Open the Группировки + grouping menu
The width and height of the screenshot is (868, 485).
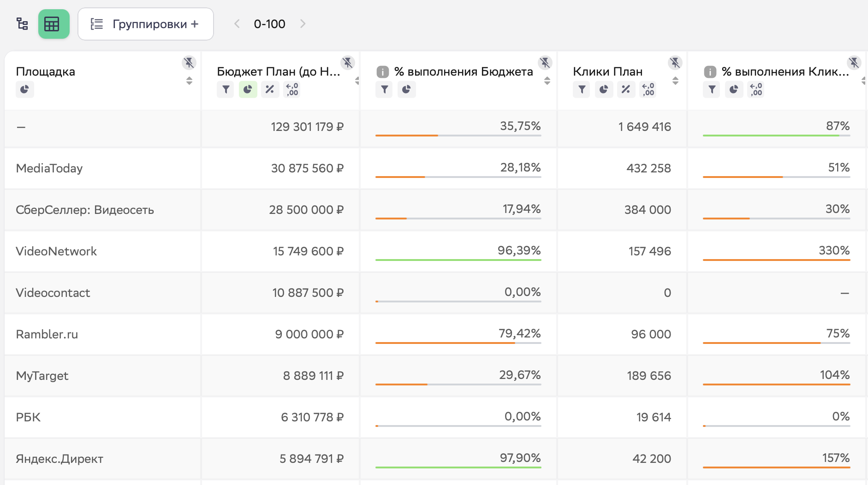point(145,24)
